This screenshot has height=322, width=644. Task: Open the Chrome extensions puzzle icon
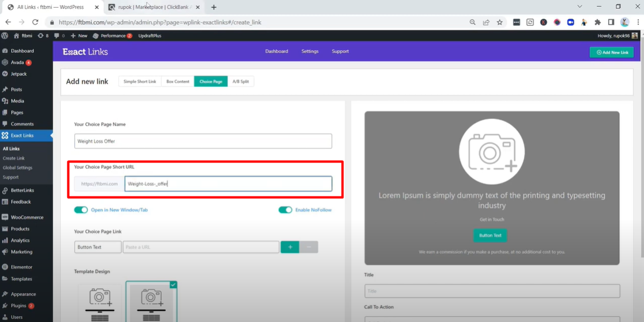click(x=598, y=22)
